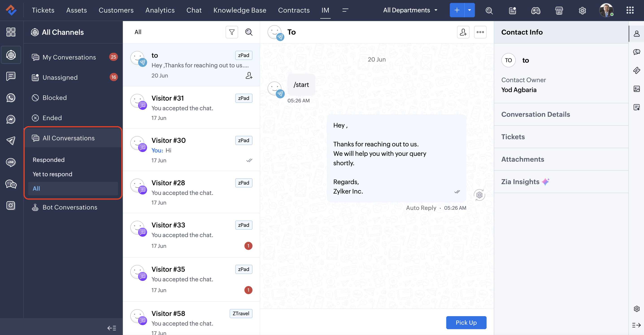Viewport: 644px width, 335px height.
Task: Select the All Channels globe icon in rail
Action: coord(11,55)
